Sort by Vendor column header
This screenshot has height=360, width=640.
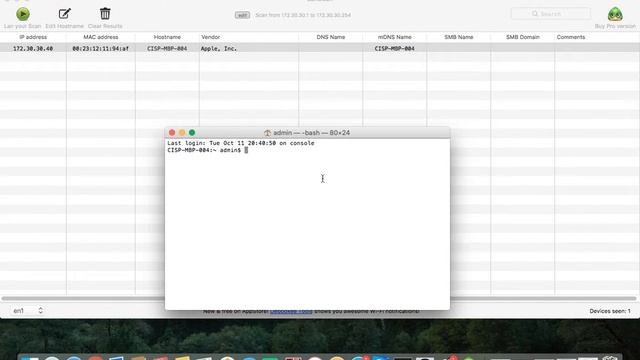coord(249,37)
